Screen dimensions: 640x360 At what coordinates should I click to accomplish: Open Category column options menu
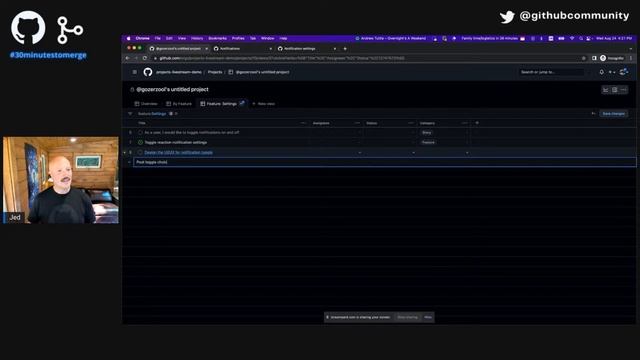point(464,123)
